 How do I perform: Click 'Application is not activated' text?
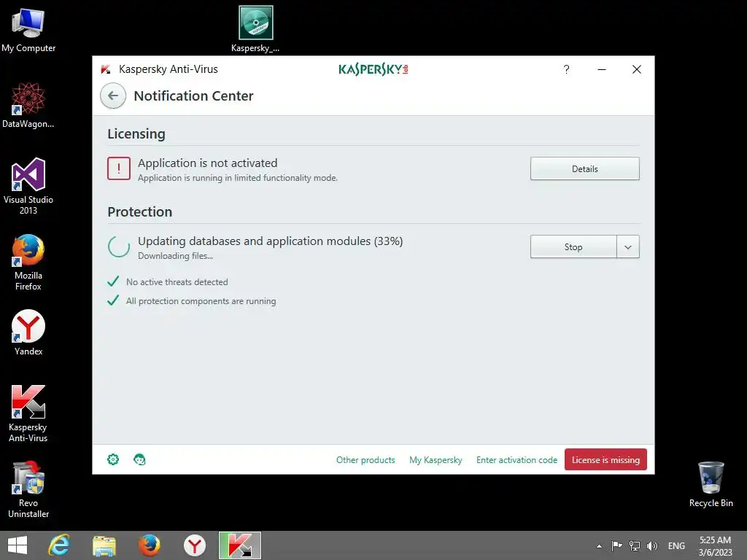pos(207,163)
